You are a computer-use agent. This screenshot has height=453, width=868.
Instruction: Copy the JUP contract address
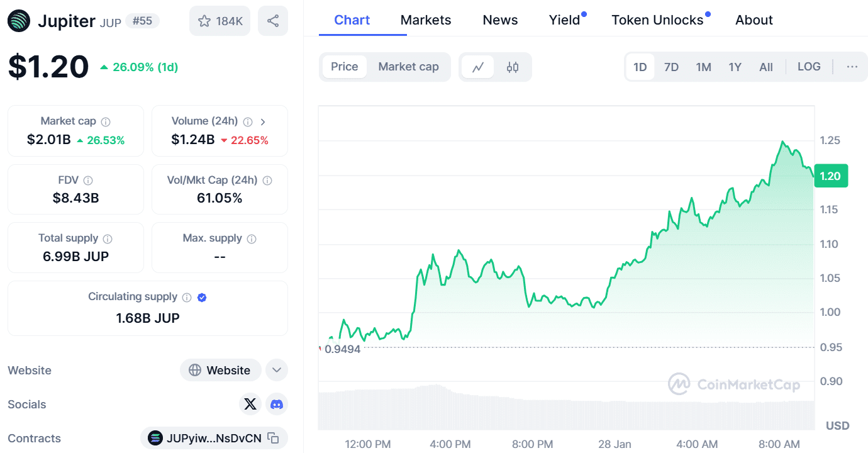point(273,438)
